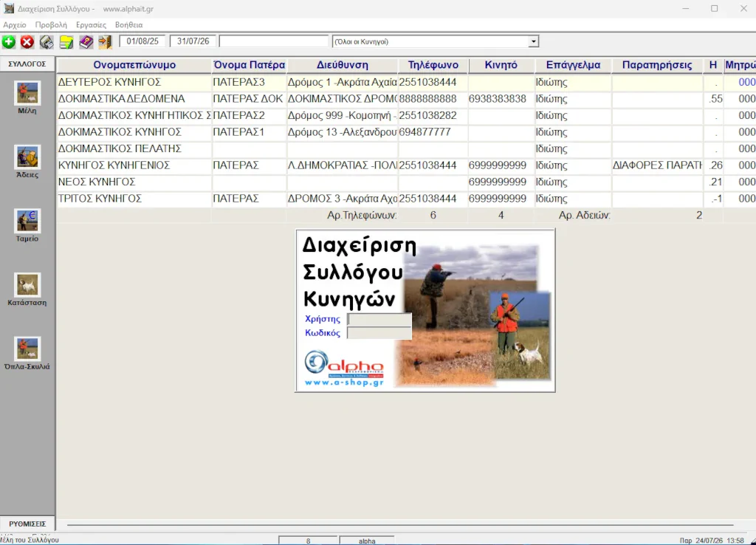Open the Βοήθεια menu

pos(128,24)
